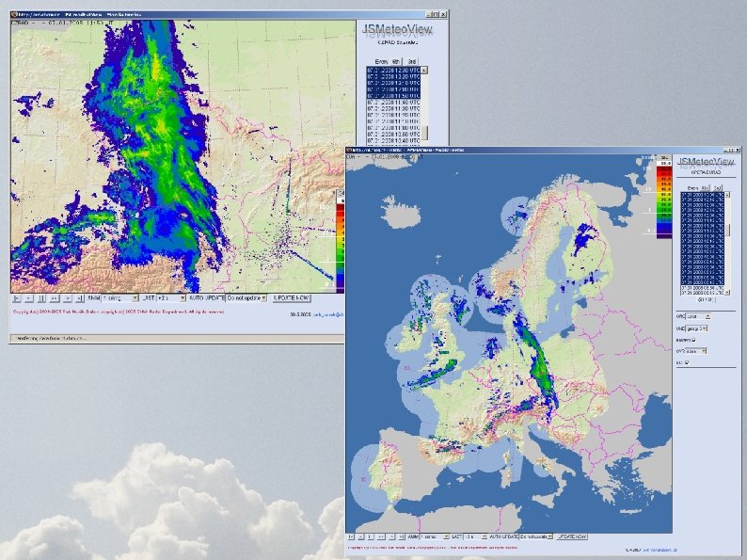Image resolution: width=747 pixels, height=560 pixels.
Task: Click Europe time list scroll-up arrow
Action: click(727, 195)
